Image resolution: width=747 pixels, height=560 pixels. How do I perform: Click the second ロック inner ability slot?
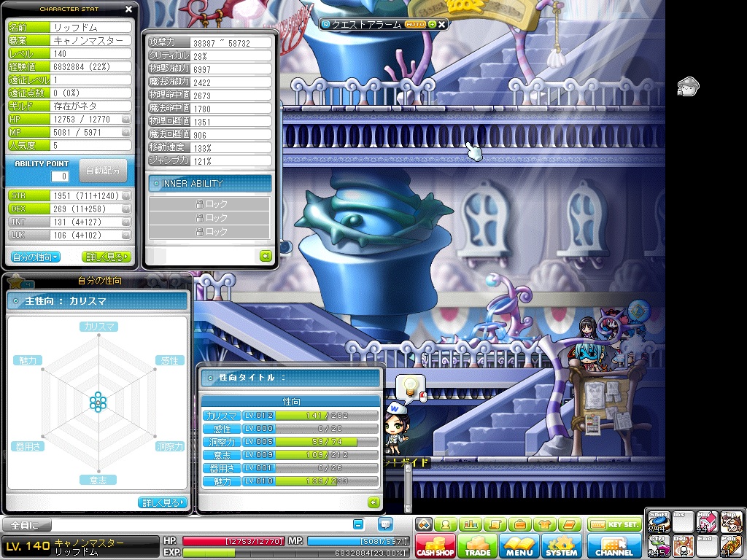[x=209, y=217]
